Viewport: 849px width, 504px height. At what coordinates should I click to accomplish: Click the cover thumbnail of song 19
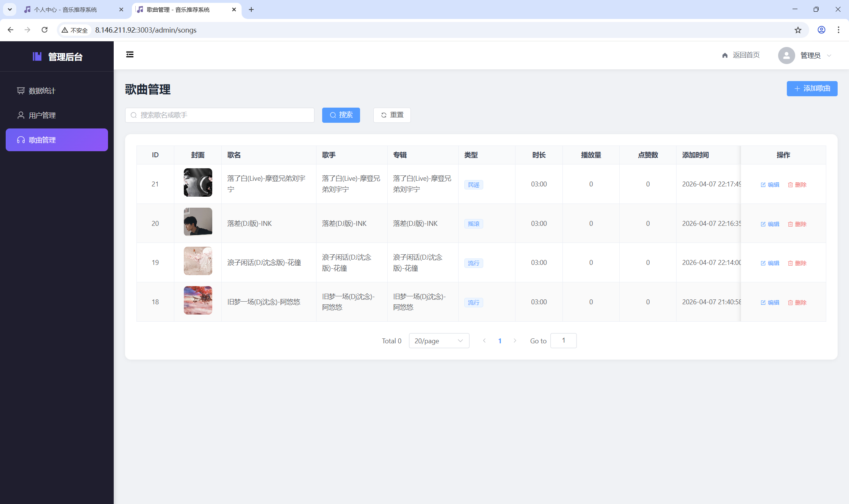click(198, 261)
